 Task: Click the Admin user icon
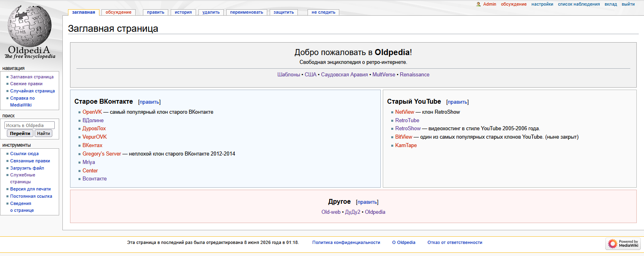coord(479,4)
